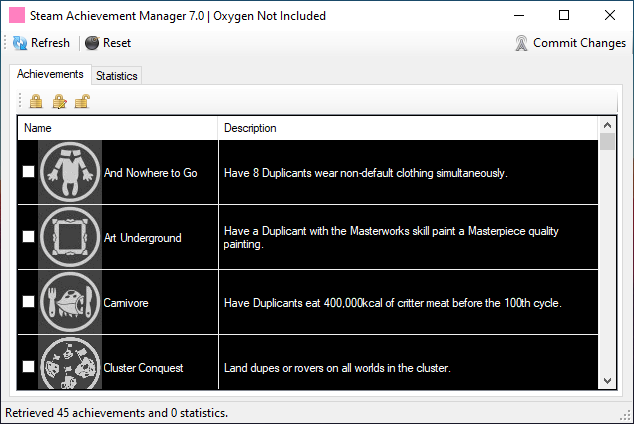
Task: Click the scrollbar down arrow
Action: pos(607,381)
